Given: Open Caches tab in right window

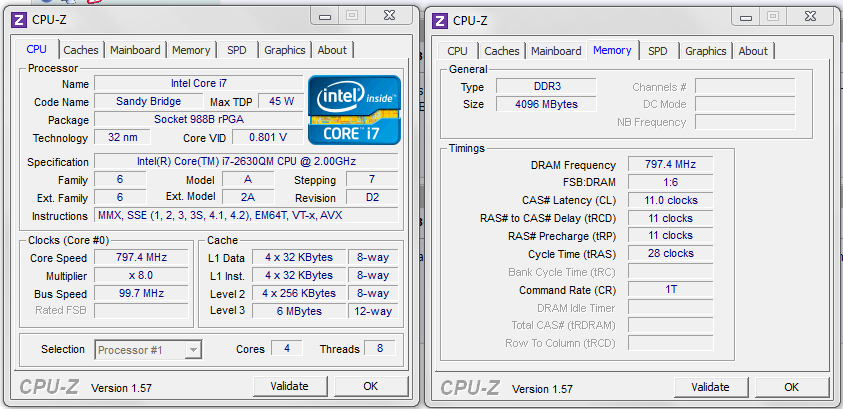Looking at the screenshot, I should pyautogui.click(x=502, y=51).
